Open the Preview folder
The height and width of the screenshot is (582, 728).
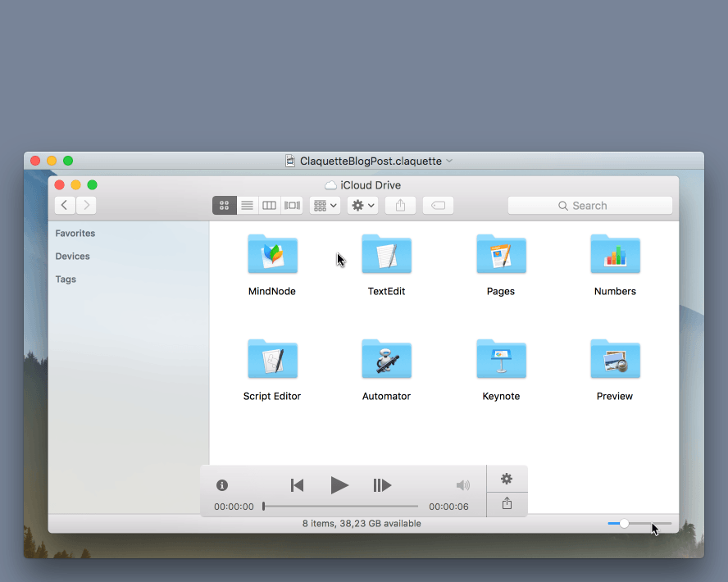[x=615, y=359]
